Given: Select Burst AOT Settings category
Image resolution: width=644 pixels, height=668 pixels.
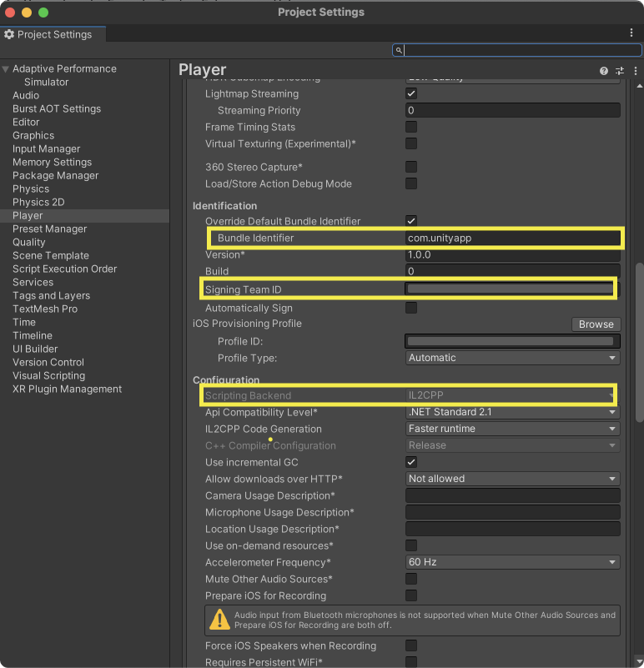Looking at the screenshot, I should tap(57, 108).
